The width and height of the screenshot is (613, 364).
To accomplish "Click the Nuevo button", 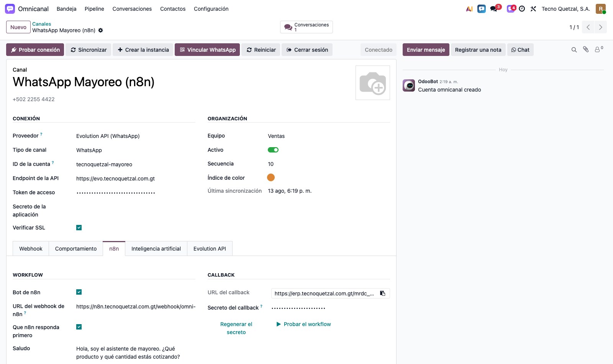I will pos(18,27).
